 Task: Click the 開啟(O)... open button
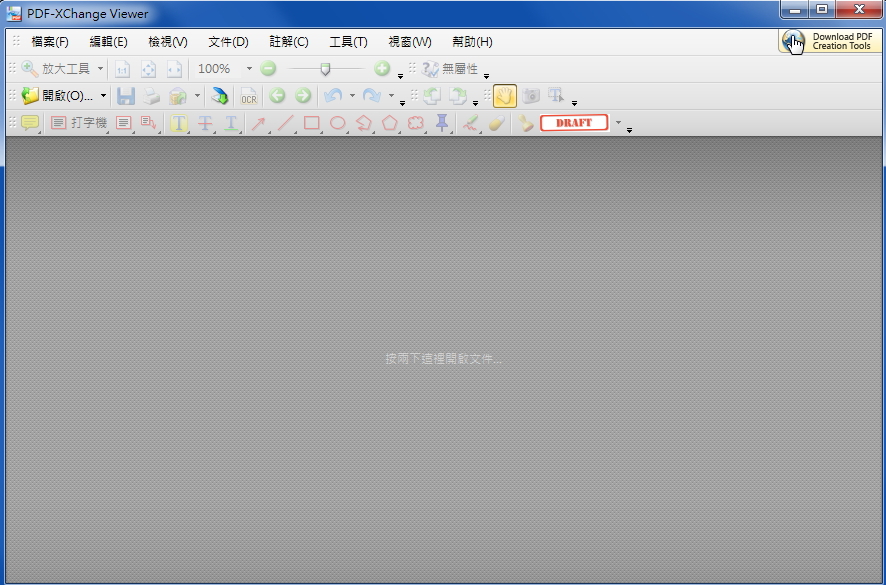point(57,96)
